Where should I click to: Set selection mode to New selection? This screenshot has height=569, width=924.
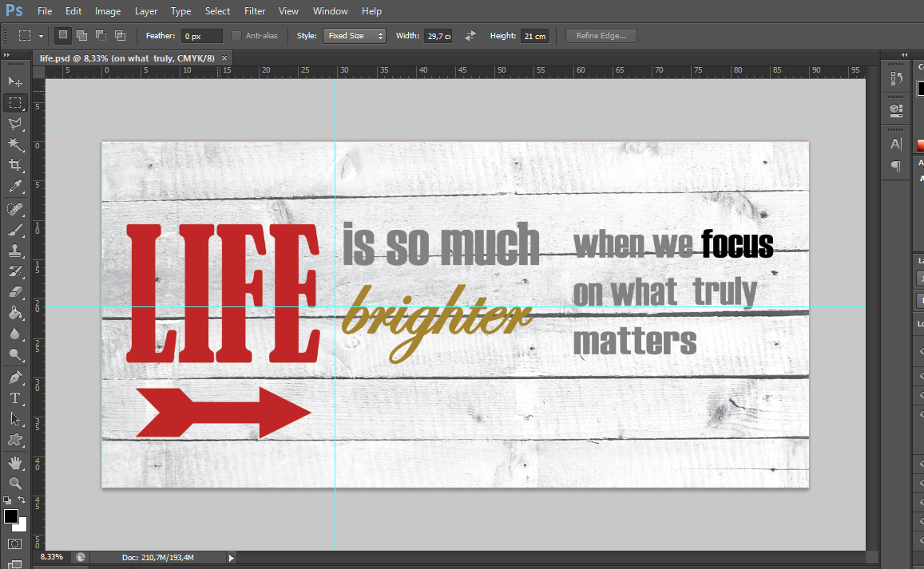[62, 35]
